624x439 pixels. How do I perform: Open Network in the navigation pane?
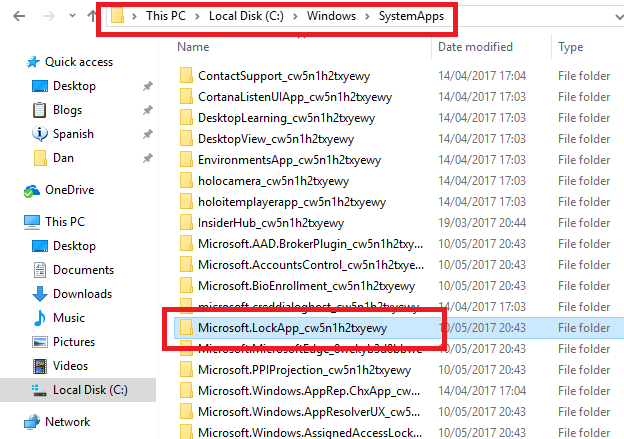tap(68, 422)
